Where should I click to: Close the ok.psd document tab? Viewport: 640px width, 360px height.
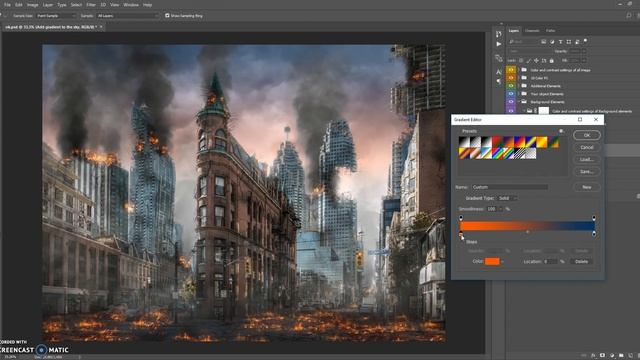click(101, 27)
